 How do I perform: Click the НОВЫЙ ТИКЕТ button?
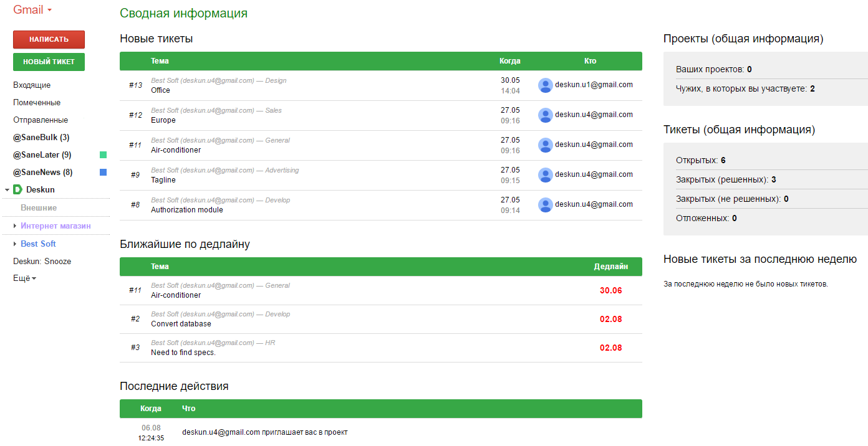(x=49, y=62)
